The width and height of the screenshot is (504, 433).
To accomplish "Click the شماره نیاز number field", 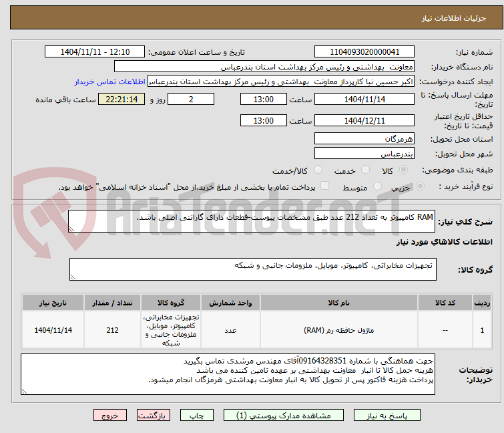I will pyautogui.click(x=364, y=52).
